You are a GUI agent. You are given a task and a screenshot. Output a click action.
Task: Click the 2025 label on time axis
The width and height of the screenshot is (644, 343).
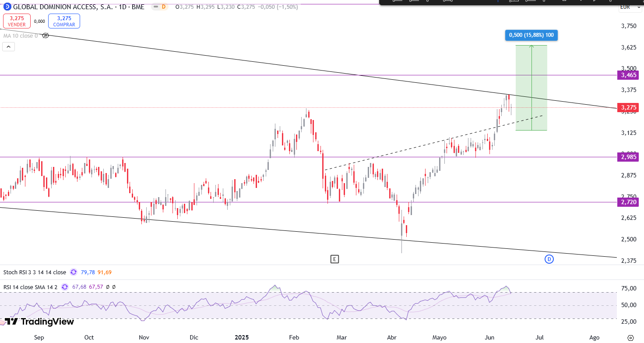pyautogui.click(x=241, y=338)
